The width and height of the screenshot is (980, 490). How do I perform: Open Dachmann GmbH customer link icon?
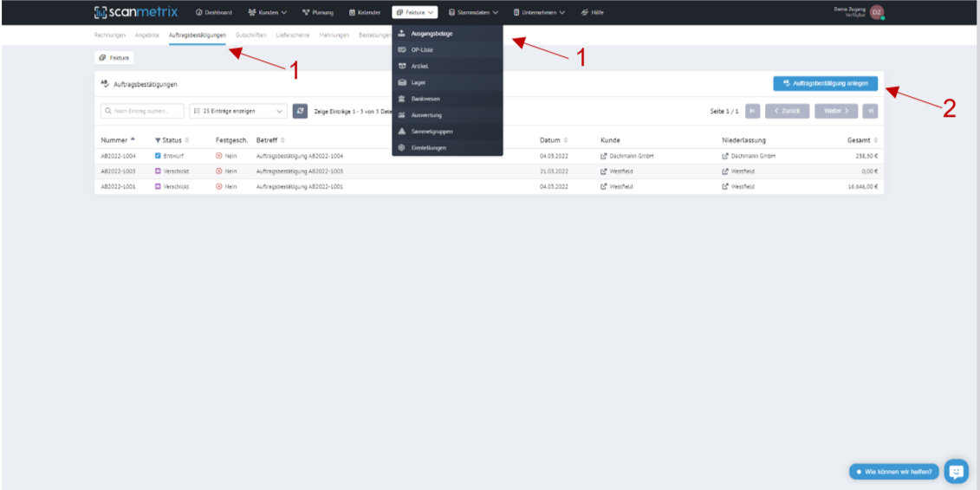pyautogui.click(x=604, y=156)
